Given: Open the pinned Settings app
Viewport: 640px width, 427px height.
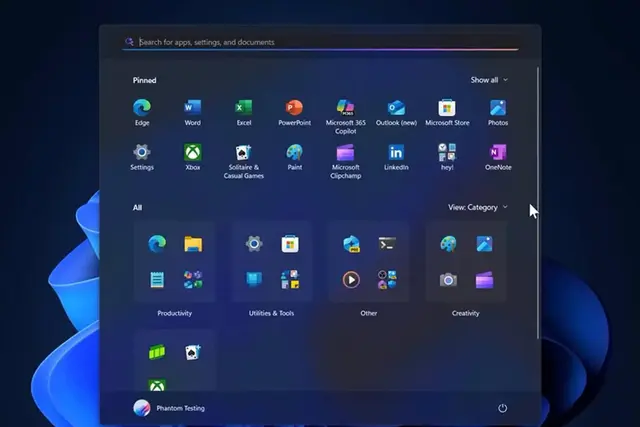Looking at the screenshot, I should click(x=142, y=157).
